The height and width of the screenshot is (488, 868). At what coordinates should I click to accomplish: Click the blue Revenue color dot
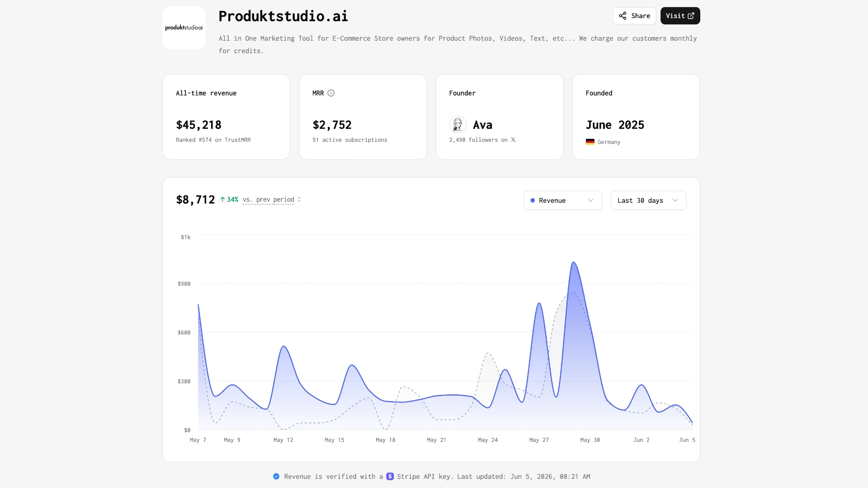533,200
